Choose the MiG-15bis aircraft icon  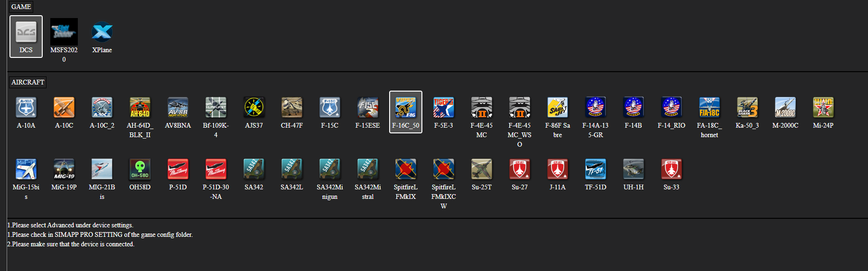pos(26,169)
